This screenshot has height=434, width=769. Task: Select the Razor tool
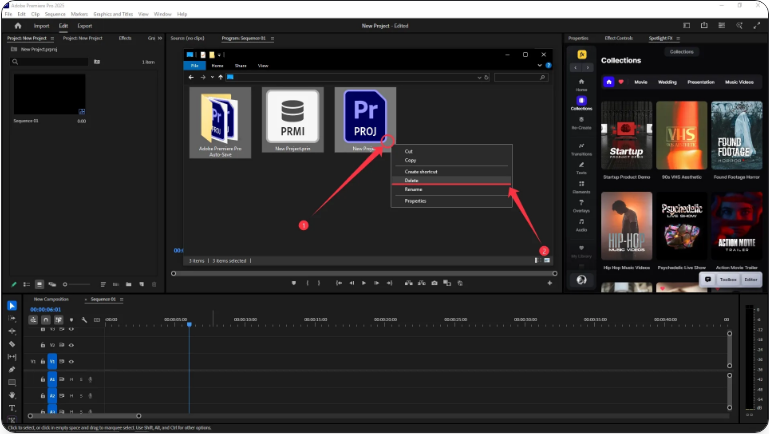(x=12, y=343)
